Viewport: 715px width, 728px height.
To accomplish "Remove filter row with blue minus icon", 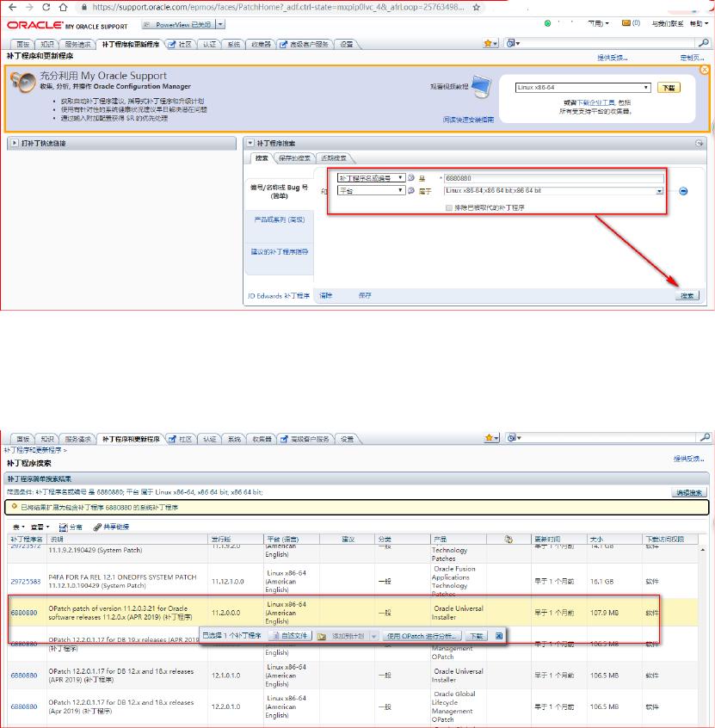I will pyautogui.click(x=683, y=191).
